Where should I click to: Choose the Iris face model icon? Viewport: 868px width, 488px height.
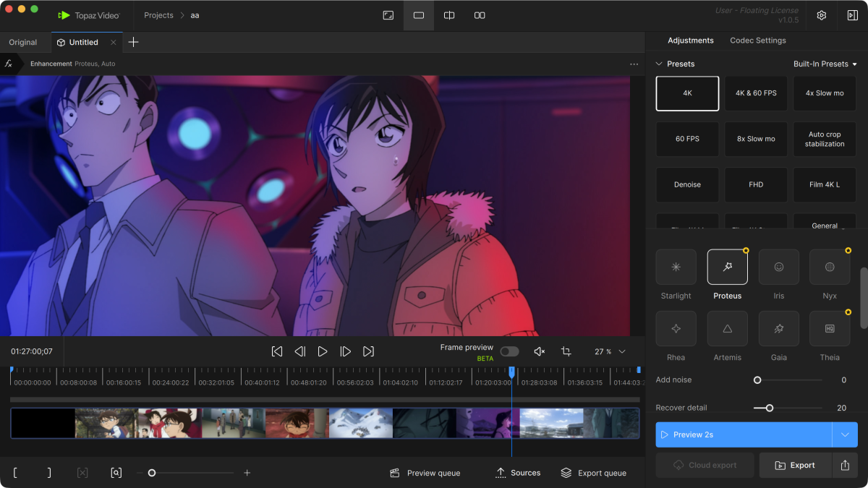click(x=778, y=267)
